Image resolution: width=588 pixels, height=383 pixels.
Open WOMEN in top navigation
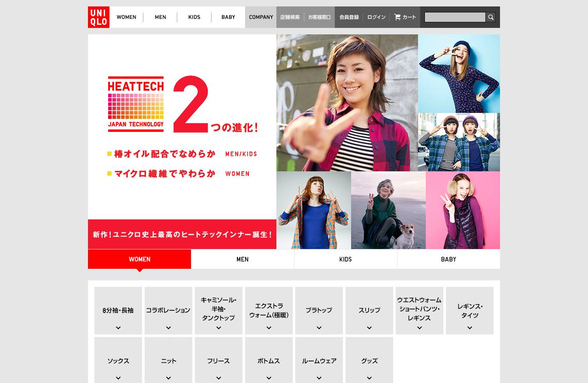click(x=127, y=17)
